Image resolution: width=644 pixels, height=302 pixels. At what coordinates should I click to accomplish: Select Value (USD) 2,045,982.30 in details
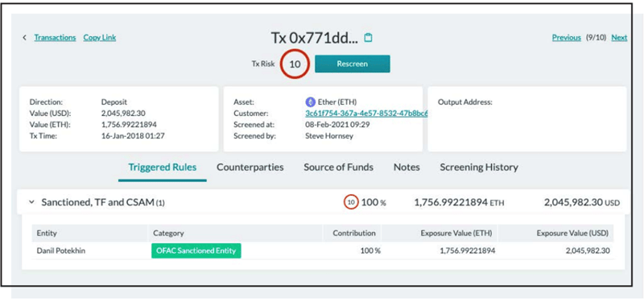tap(123, 114)
